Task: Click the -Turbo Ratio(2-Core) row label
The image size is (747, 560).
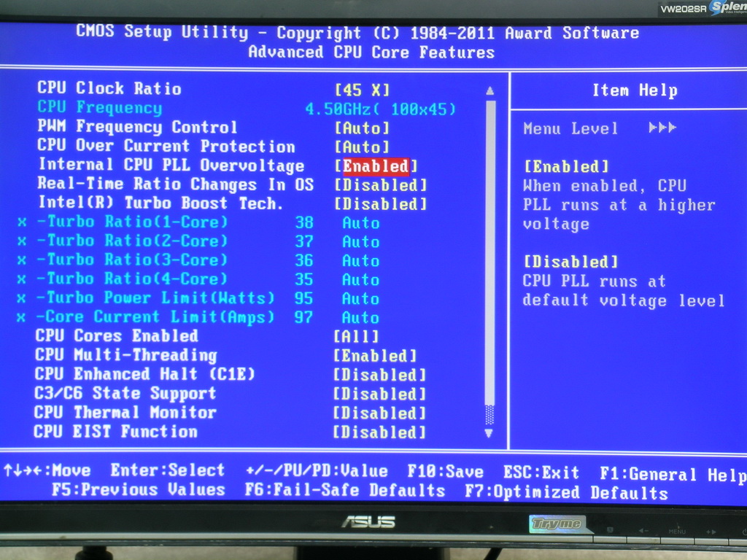Action: [x=132, y=241]
